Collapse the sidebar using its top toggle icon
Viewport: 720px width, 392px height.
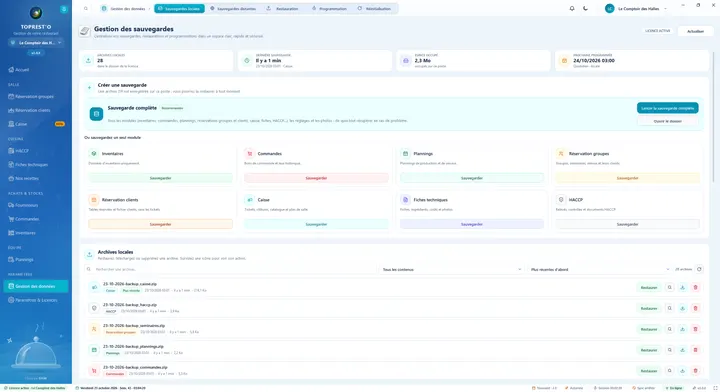click(x=64, y=9)
